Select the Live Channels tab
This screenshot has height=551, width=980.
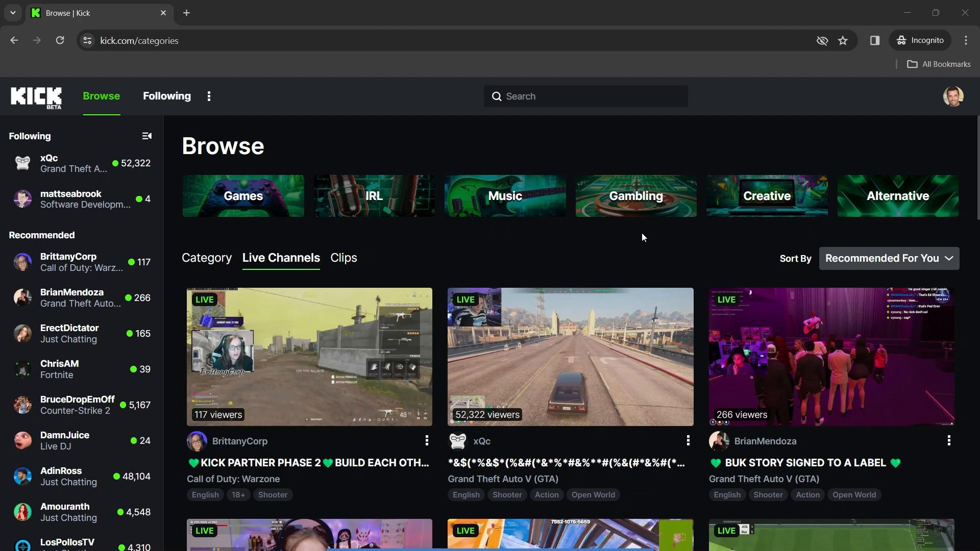pos(281,258)
